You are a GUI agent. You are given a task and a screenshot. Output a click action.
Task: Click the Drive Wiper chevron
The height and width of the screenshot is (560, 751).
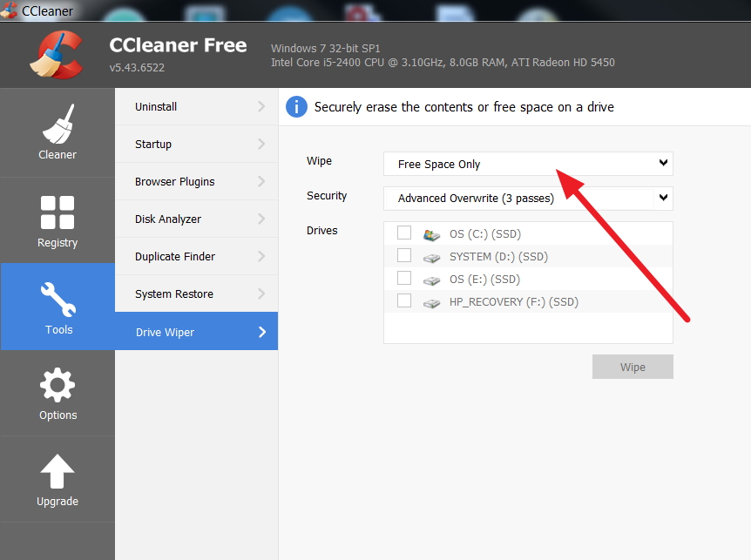[x=262, y=332]
